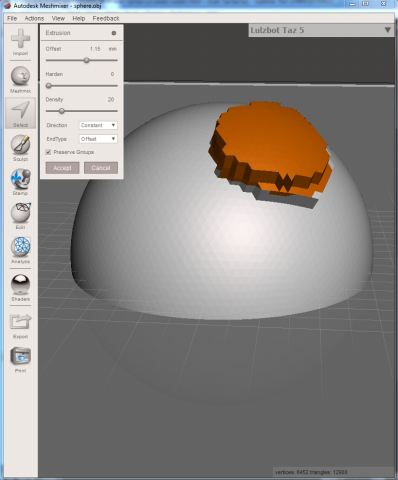Image resolution: width=398 pixels, height=480 pixels.
Task: Open the Meshmix tool
Action: pos(20,80)
